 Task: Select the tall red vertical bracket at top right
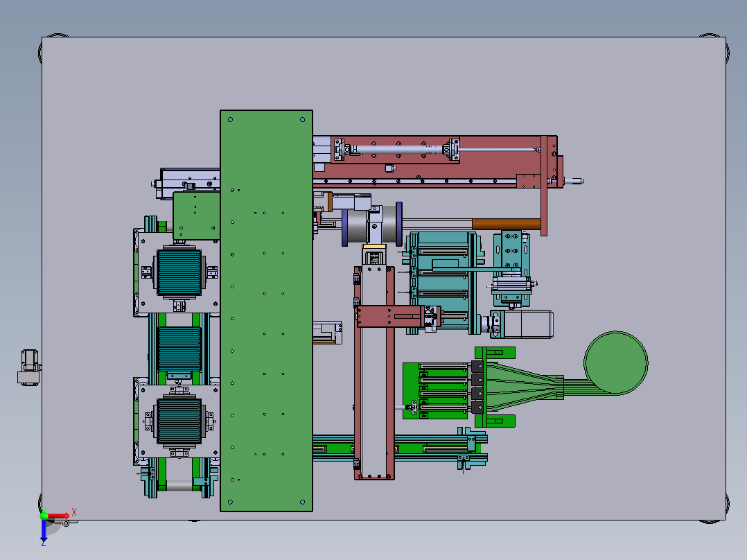(x=544, y=186)
